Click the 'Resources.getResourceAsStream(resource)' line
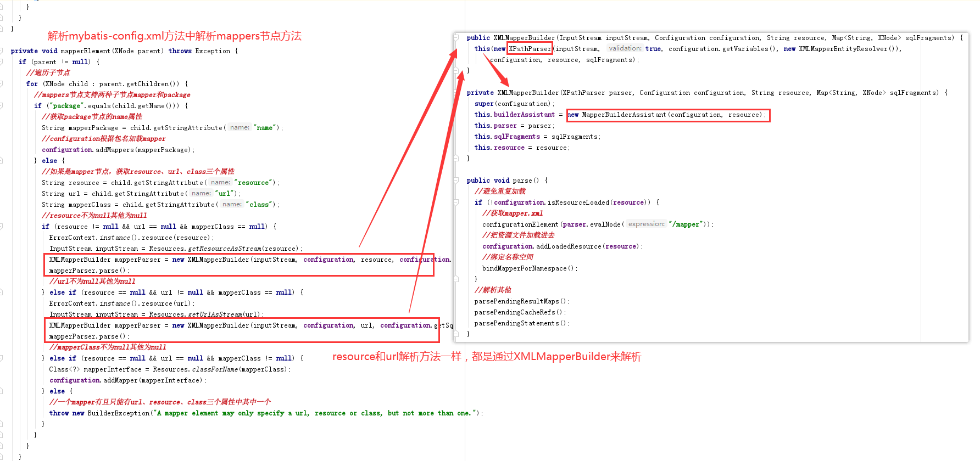 tap(176, 249)
